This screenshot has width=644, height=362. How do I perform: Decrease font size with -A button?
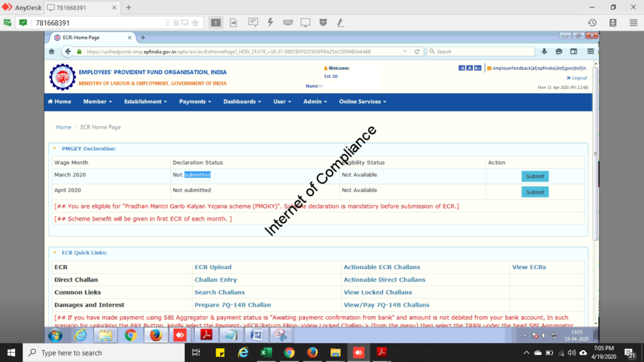[462, 68]
